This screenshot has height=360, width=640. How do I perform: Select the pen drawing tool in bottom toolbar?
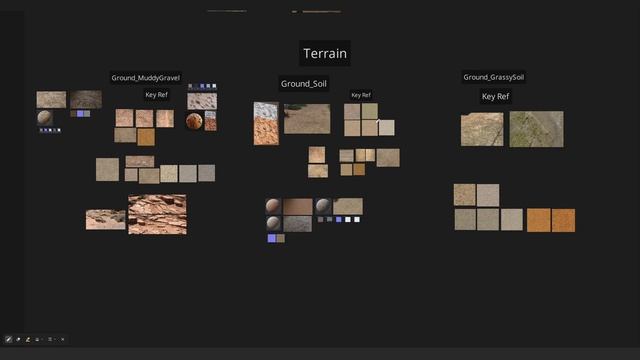coord(9,339)
